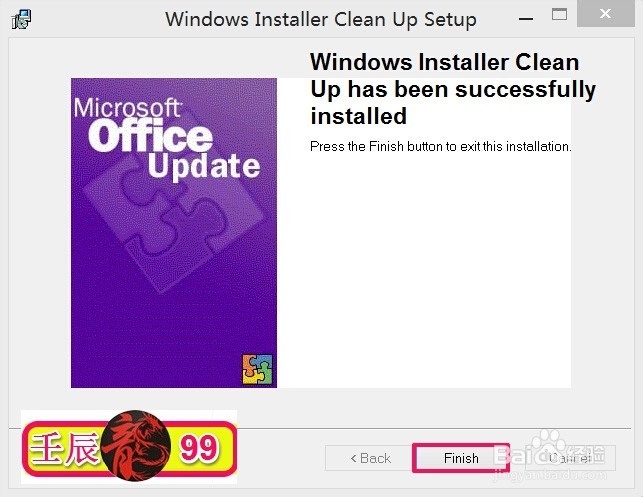
Task: Click the "Microsoft" word in the banner
Action: click(x=128, y=108)
